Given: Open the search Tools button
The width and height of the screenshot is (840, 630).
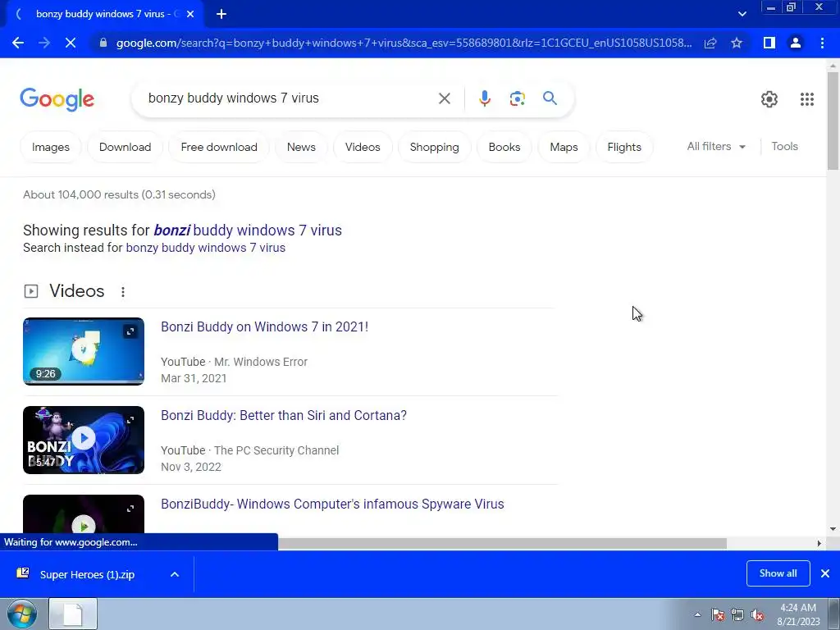Looking at the screenshot, I should coord(784,146).
